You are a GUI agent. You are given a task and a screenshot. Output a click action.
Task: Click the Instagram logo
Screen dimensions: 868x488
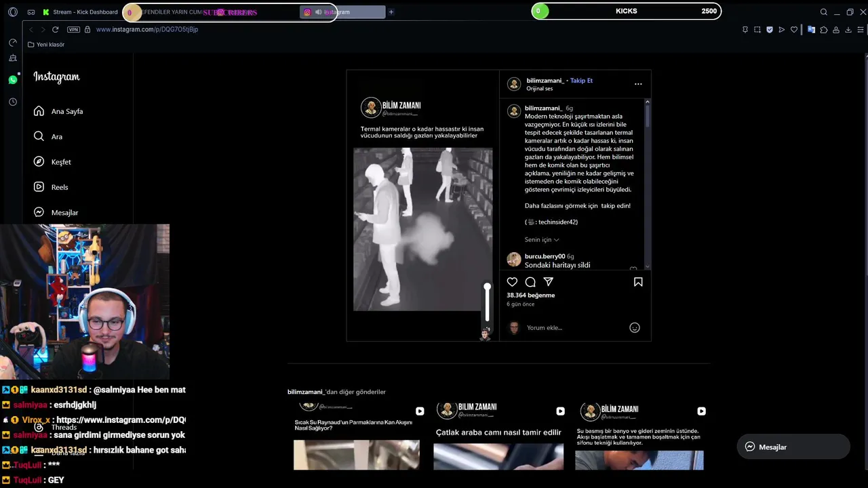click(56, 77)
